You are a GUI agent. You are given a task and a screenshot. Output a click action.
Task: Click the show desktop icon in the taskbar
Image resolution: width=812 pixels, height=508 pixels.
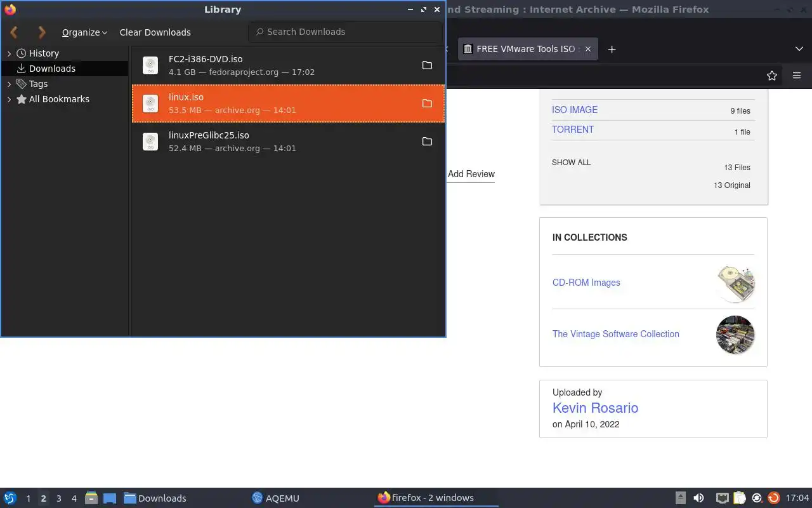point(110,498)
